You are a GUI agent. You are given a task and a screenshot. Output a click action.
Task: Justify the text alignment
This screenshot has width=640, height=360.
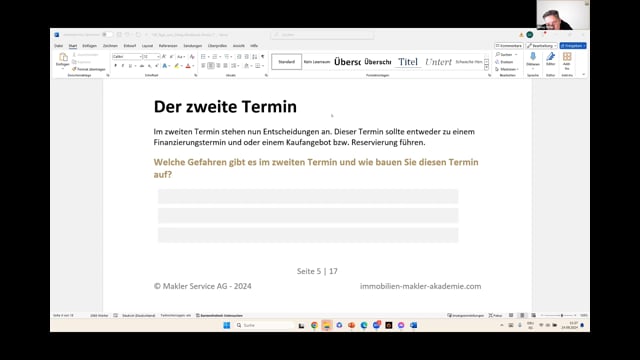[226, 66]
